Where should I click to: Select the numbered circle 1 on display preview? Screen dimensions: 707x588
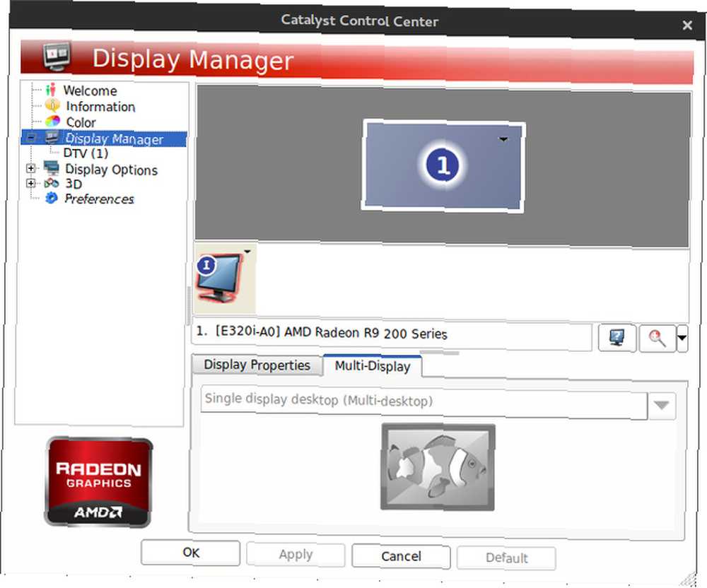(443, 165)
